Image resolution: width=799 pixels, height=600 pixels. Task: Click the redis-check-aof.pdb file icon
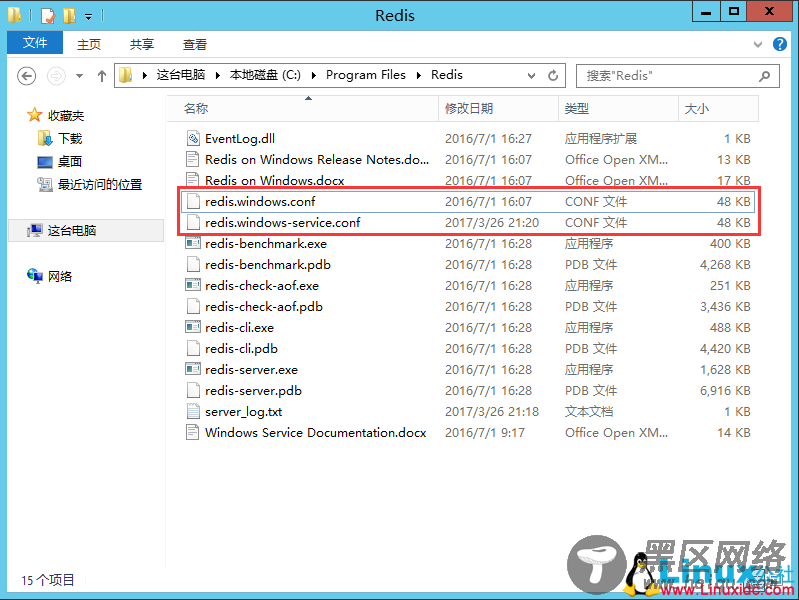point(193,306)
